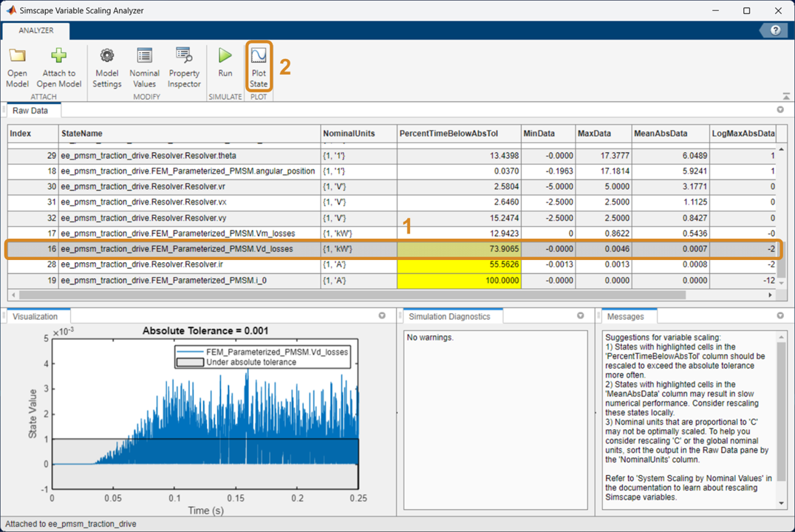Click table vertical scroll down arrow
The height and width of the screenshot is (532, 795).
tap(781, 283)
